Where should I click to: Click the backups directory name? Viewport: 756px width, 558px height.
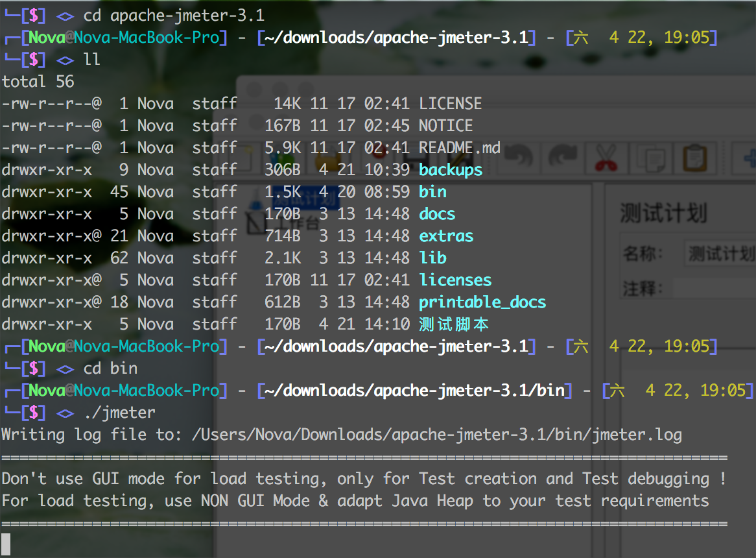click(x=451, y=170)
